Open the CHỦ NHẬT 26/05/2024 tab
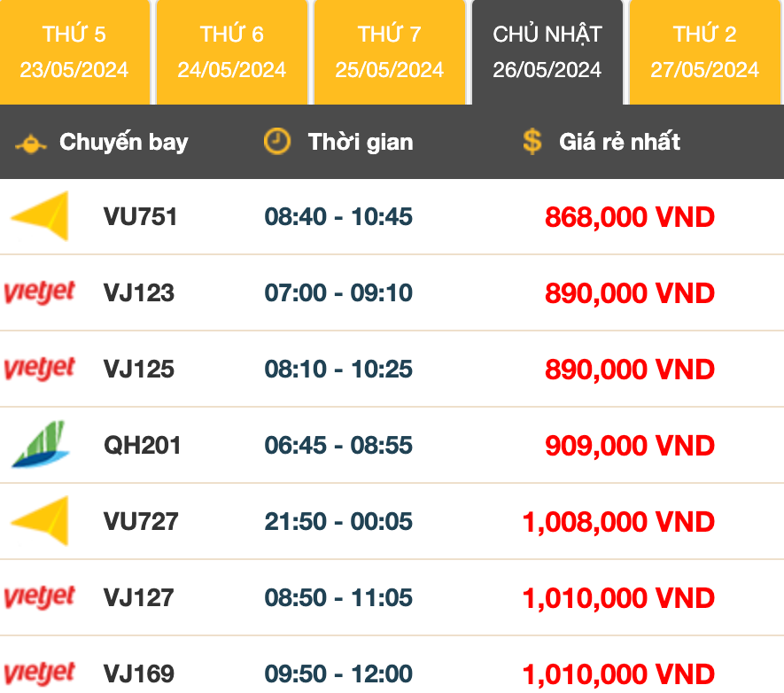Viewport: 784px width, 693px height. point(547,51)
